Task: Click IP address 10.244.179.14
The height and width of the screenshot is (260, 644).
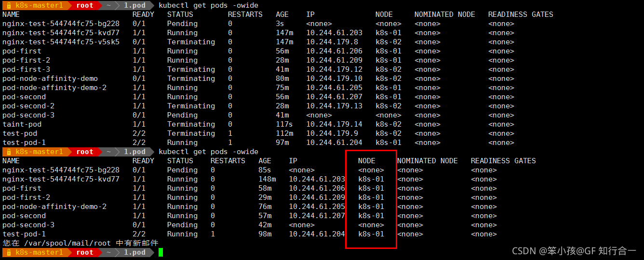Action: [x=334, y=124]
